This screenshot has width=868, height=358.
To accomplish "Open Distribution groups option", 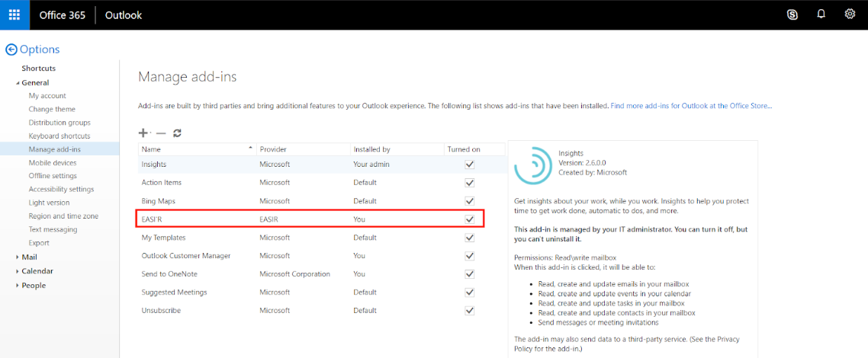I will coord(59,123).
